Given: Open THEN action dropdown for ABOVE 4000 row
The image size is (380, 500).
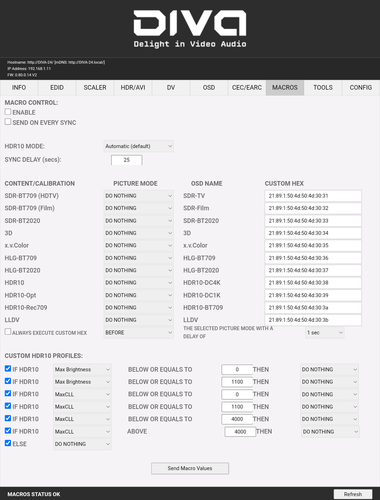Looking at the screenshot, I should (x=330, y=432).
